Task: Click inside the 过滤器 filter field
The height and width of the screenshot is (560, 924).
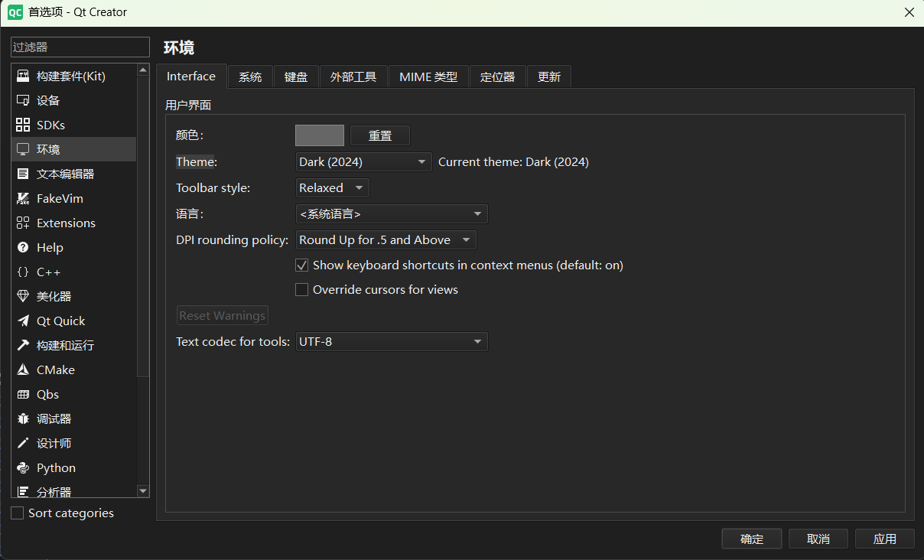Action: (80, 47)
